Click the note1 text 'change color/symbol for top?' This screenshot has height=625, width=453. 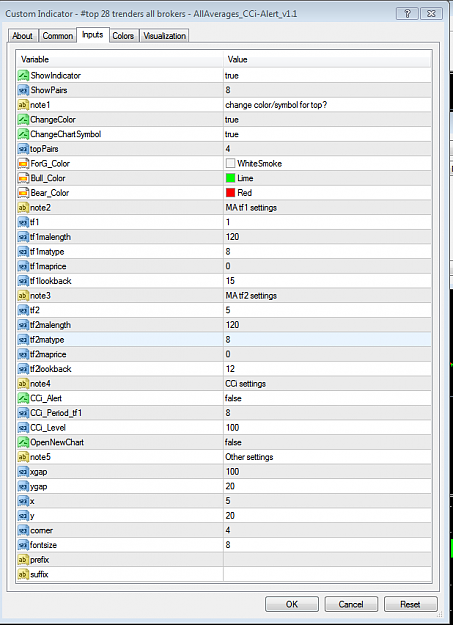tap(276, 105)
